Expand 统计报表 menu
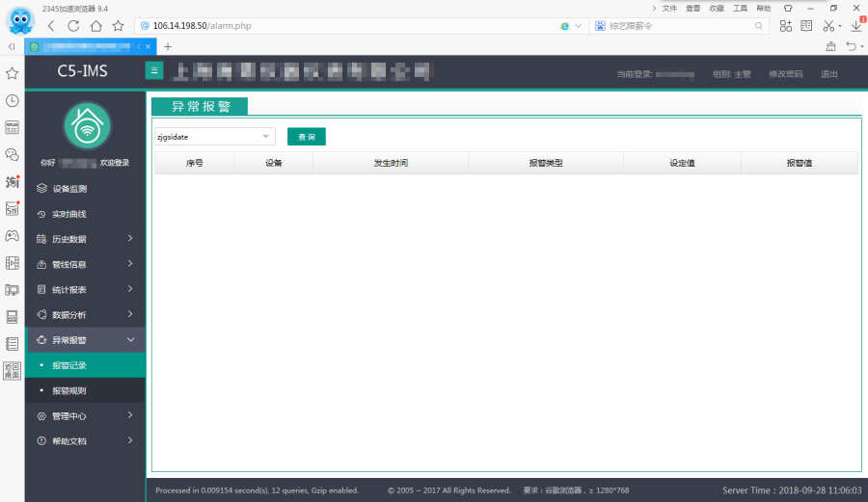Image resolution: width=868 pixels, height=502 pixels. [x=85, y=289]
